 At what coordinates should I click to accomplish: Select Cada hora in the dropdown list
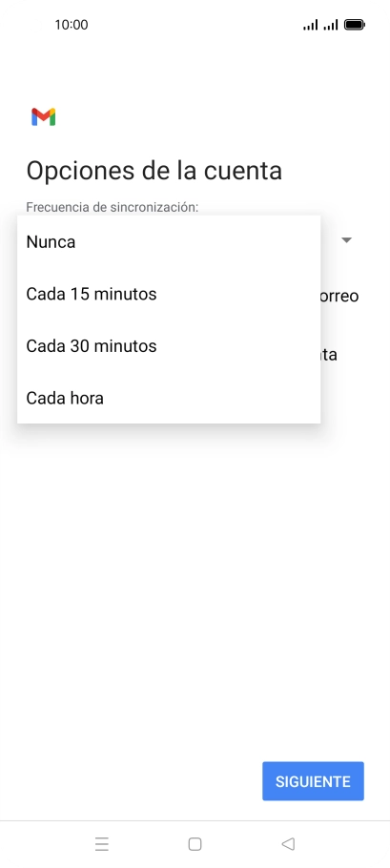169,398
